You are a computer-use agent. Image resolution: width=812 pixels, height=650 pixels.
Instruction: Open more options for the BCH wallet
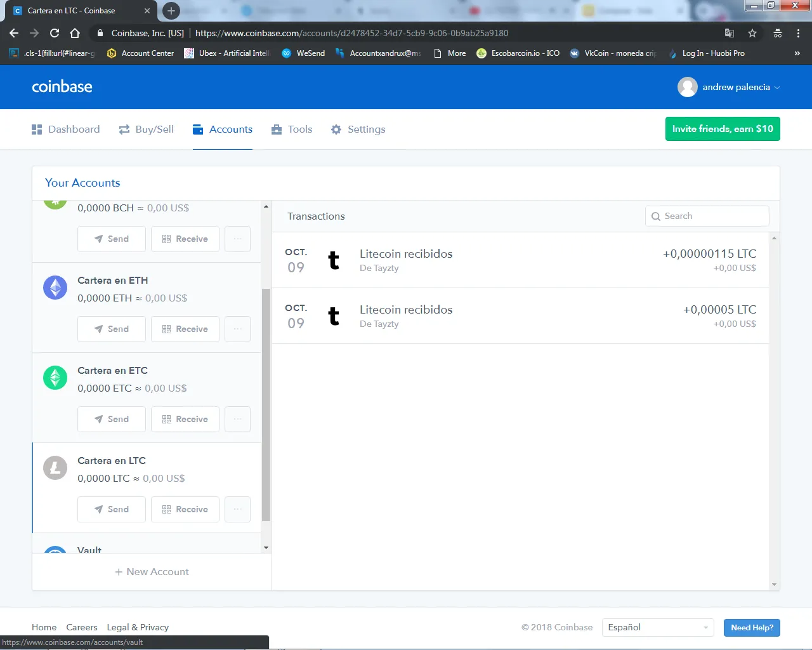click(238, 239)
